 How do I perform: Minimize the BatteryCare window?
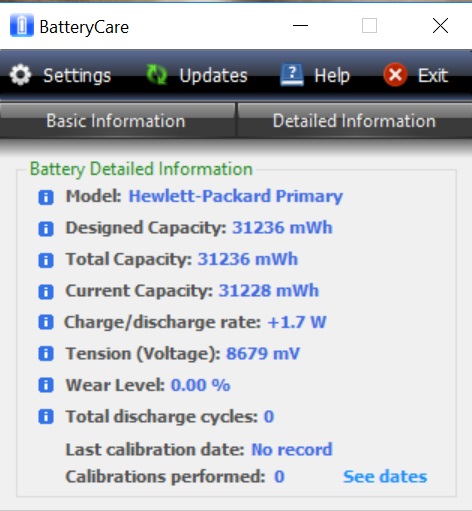coord(300,26)
